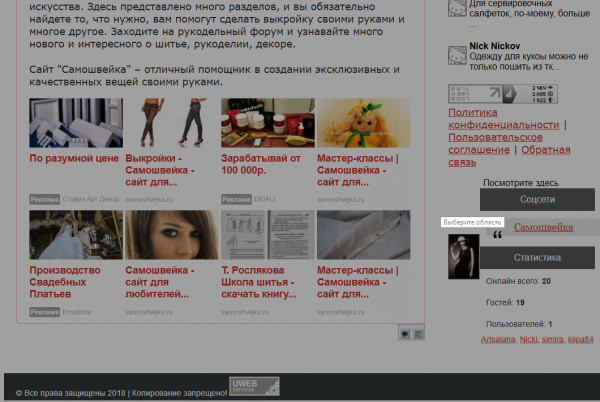600x402 pixels.
Task: Open the sewing book pages thumbnail
Action: tap(268, 235)
